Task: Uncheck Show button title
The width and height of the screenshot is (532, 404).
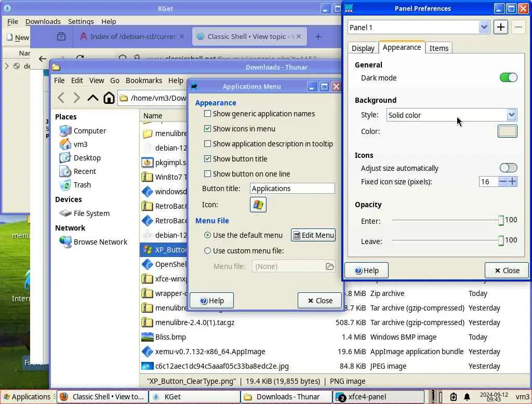Action: click(x=207, y=159)
